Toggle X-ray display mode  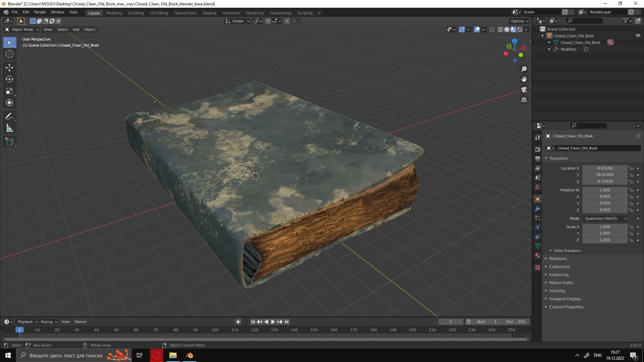click(x=492, y=29)
